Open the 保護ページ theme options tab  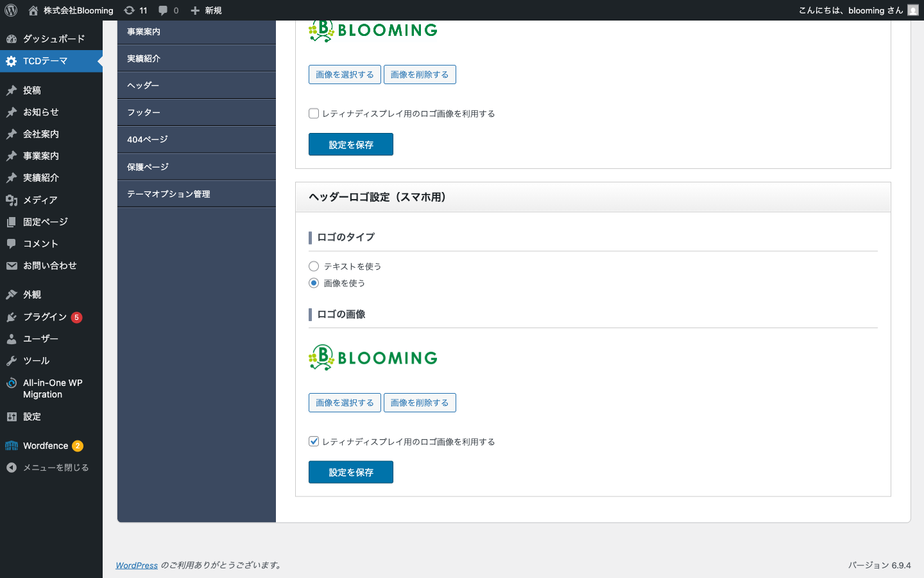click(196, 167)
